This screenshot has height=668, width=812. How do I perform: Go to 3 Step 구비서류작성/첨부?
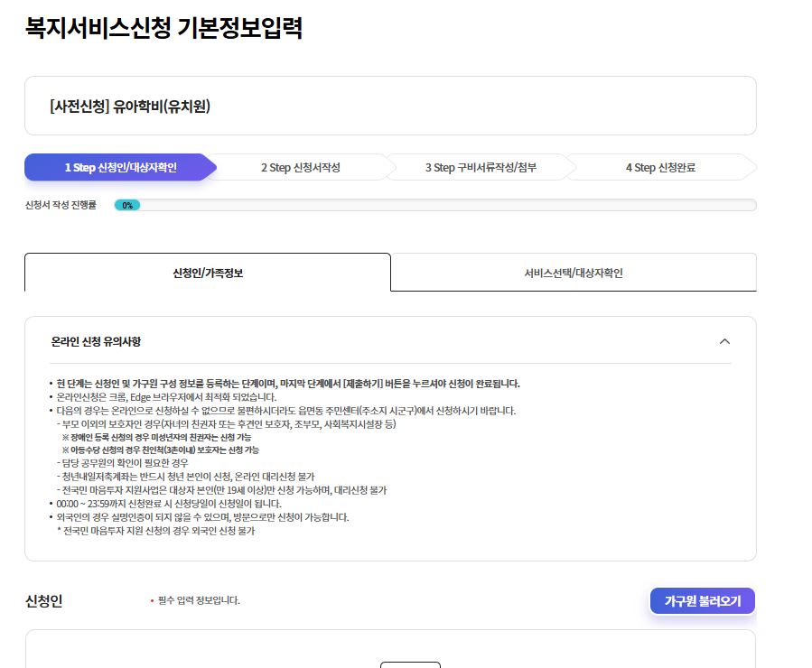click(x=481, y=168)
